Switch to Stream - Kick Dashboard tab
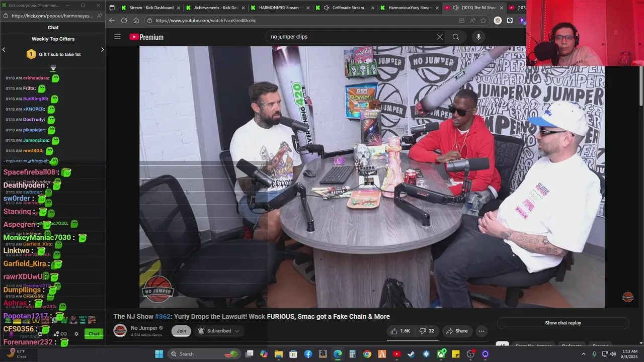The image size is (644, 362). click(x=150, y=8)
